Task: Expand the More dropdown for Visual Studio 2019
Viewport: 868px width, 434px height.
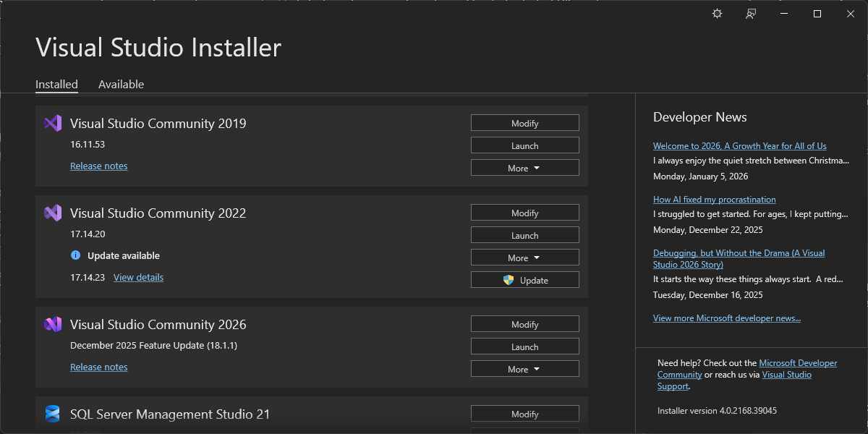Action: tap(524, 168)
